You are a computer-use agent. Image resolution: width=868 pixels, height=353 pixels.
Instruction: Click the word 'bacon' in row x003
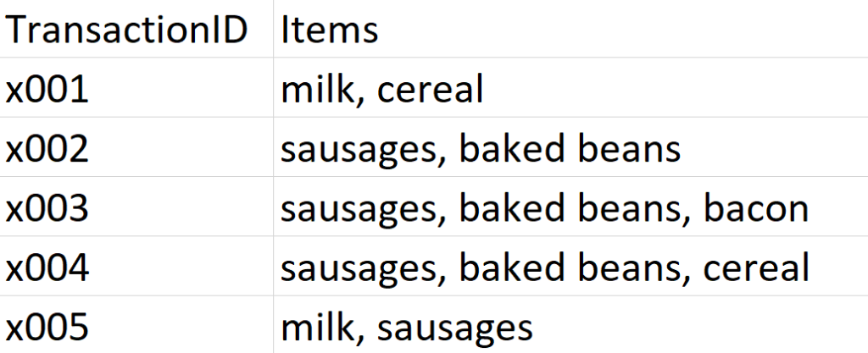point(755,208)
